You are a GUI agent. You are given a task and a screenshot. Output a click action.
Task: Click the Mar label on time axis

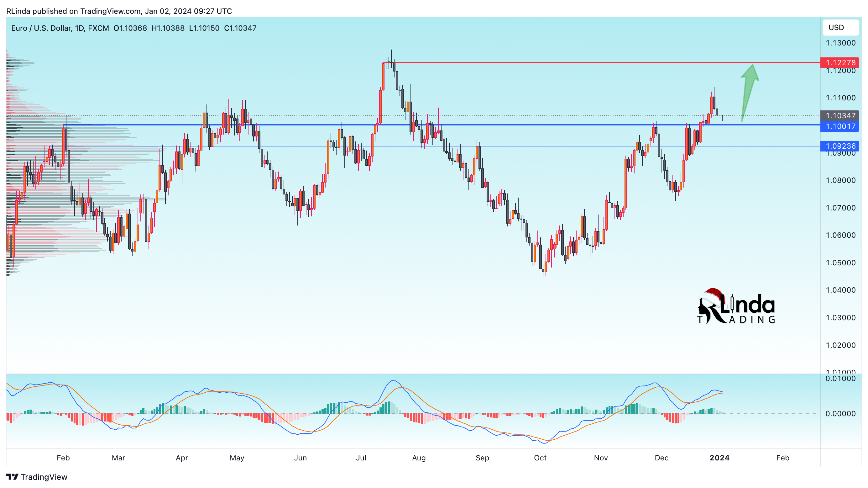click(x=118, y=458)
